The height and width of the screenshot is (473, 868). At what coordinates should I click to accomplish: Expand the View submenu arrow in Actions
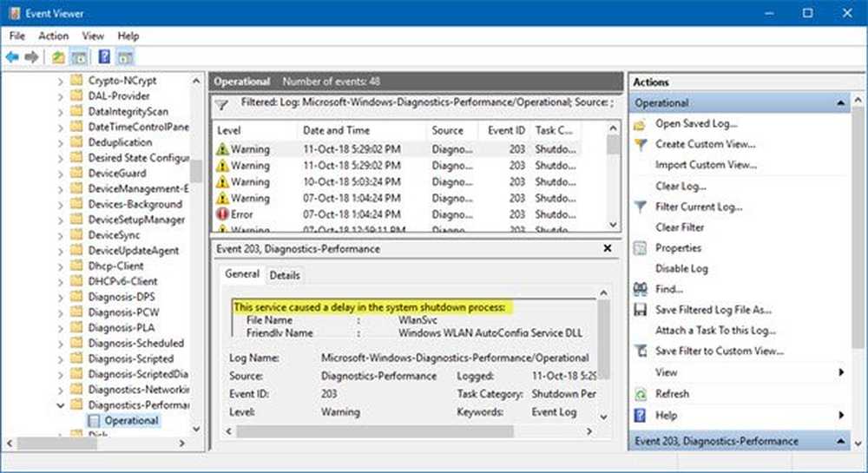[x=840, y=372]
